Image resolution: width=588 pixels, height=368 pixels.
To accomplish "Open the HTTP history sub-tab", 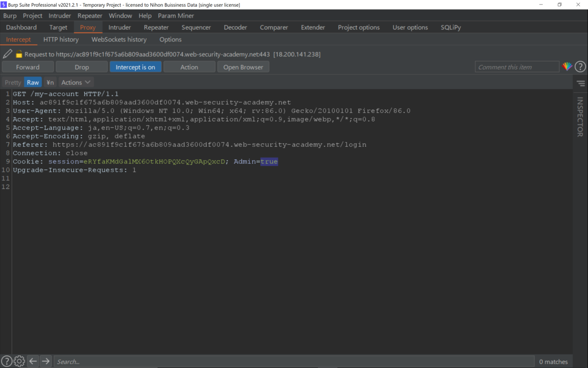I will click(61, 39).
